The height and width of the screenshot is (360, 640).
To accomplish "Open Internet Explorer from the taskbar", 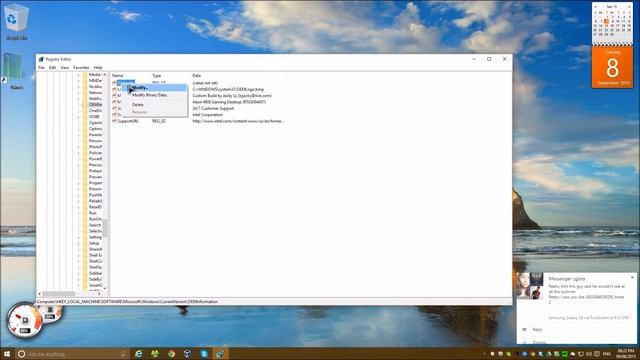I will click(x=139, y=354).
